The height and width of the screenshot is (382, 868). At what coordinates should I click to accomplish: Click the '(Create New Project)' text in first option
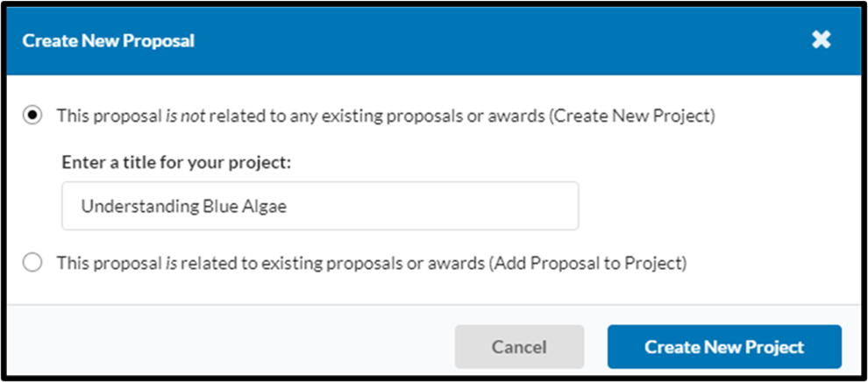632,116
